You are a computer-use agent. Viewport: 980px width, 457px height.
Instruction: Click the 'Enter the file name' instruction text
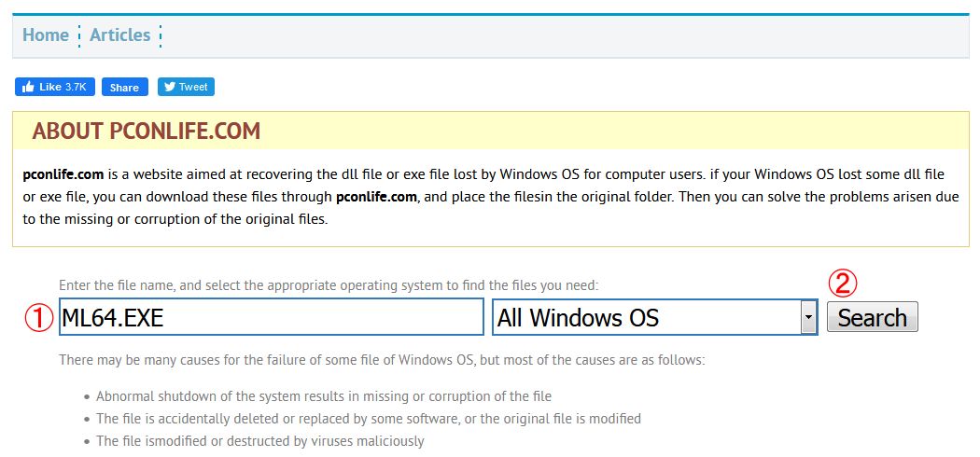tap(328, 284)
